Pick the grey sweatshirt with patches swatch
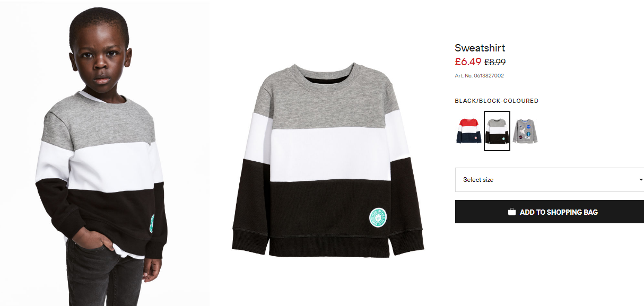 pos(525,131)
